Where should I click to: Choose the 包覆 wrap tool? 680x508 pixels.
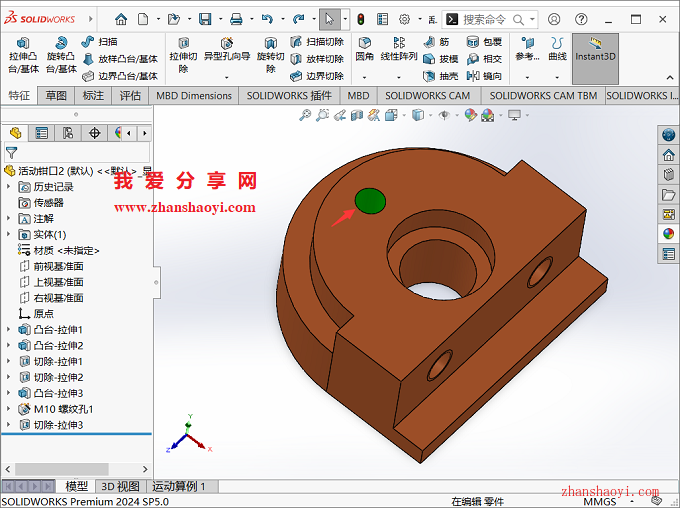click(x=484, y=42)
